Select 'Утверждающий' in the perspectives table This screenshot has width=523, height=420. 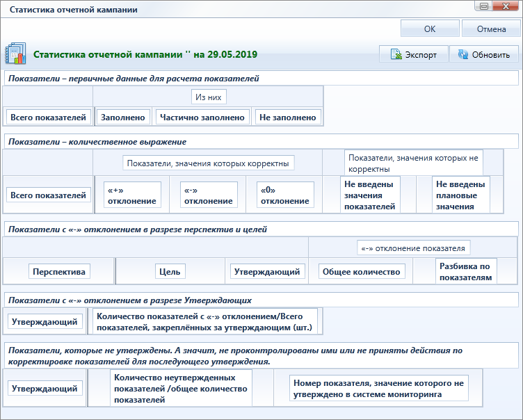(x=267, y=272)
